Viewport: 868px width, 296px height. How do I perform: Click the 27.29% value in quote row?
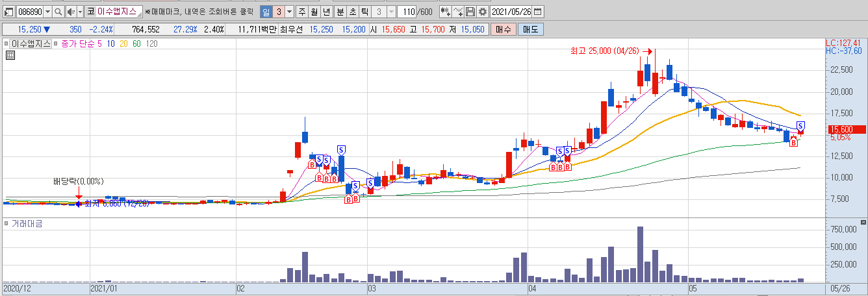[186, 29]
